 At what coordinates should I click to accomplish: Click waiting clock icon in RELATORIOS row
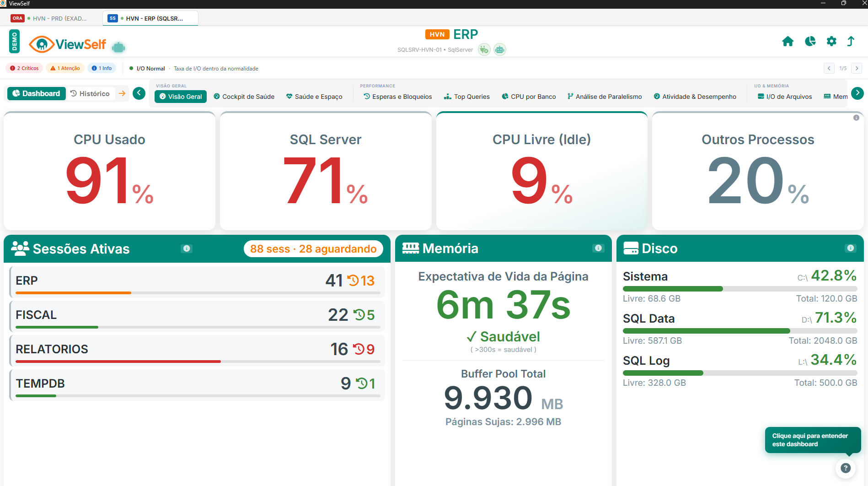tap(359, 349)
